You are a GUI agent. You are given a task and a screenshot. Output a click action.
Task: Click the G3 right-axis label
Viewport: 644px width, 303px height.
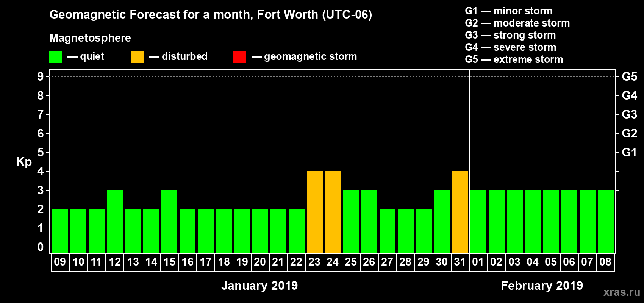630,114
